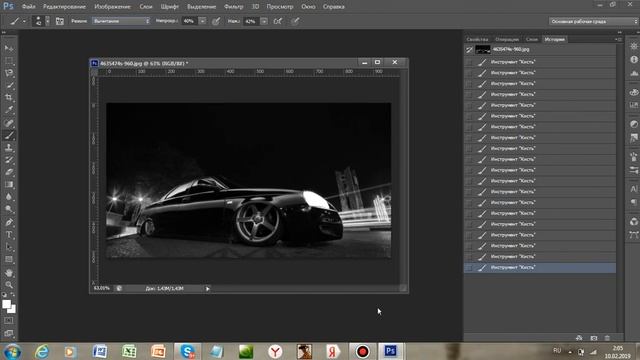Switch to the Свойства tab

(x=477, y=39)
